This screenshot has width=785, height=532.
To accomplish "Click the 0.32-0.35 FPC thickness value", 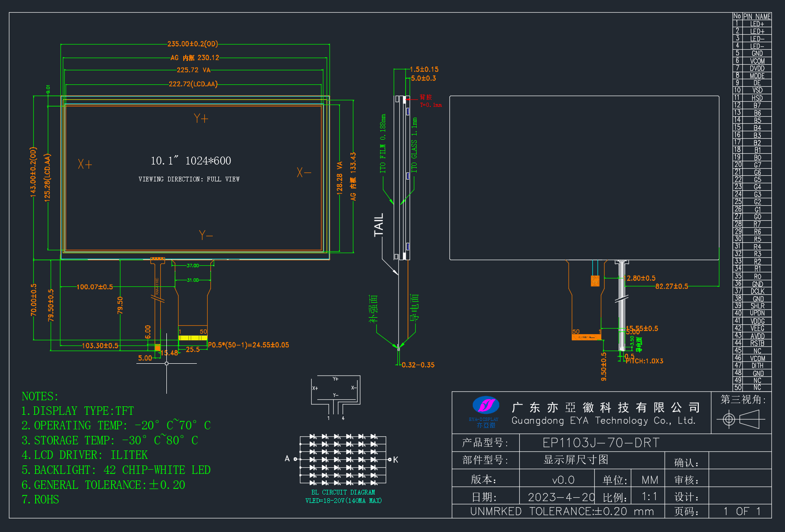I will pyautogui.click(x=418, y=365).
